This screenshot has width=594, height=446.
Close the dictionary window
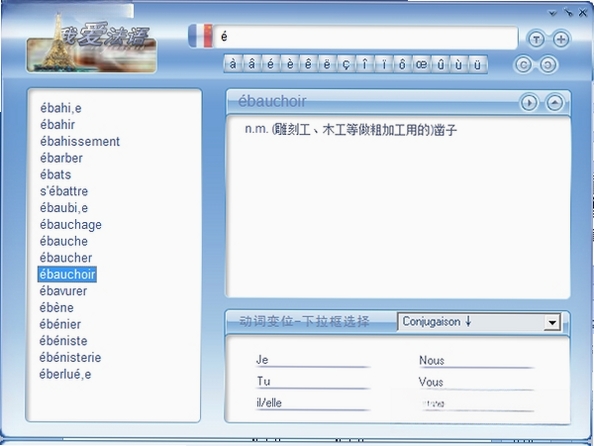tap(583, 13)
